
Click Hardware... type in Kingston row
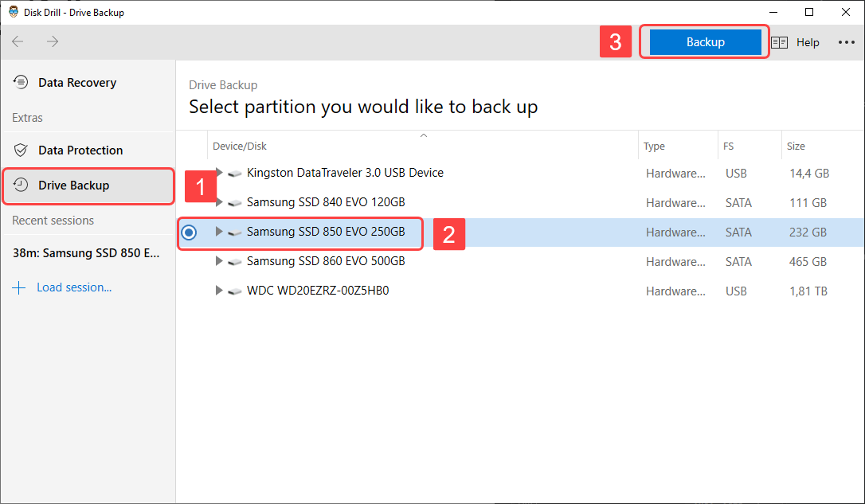(x=675, y=174)
